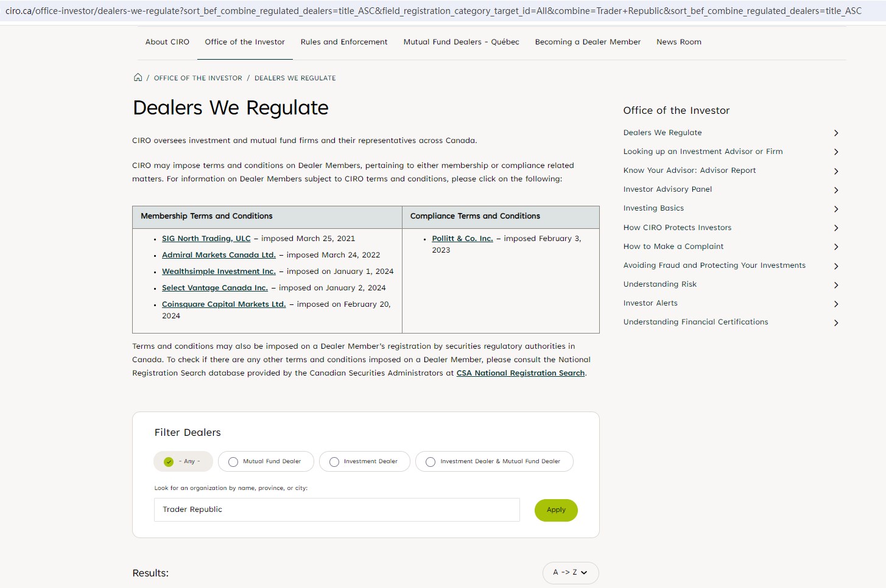Expand chevron beside Understanding Financial Certifications

tap(836, 323)
